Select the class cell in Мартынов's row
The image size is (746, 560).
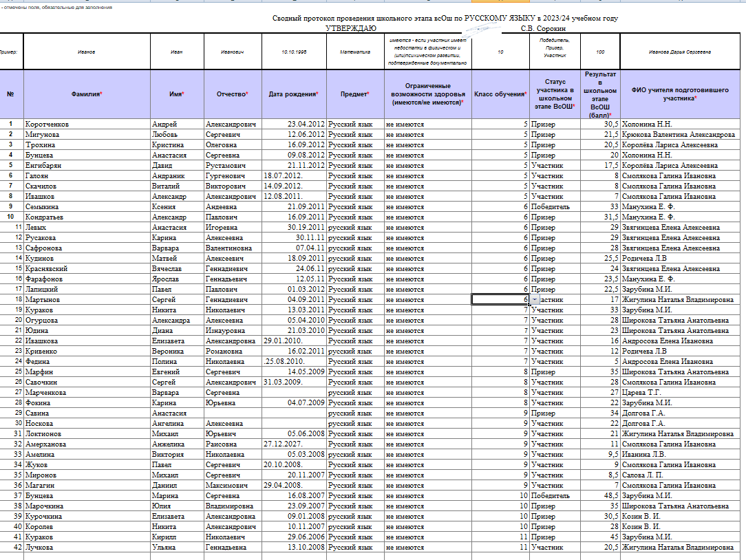[x=500, y=300]
